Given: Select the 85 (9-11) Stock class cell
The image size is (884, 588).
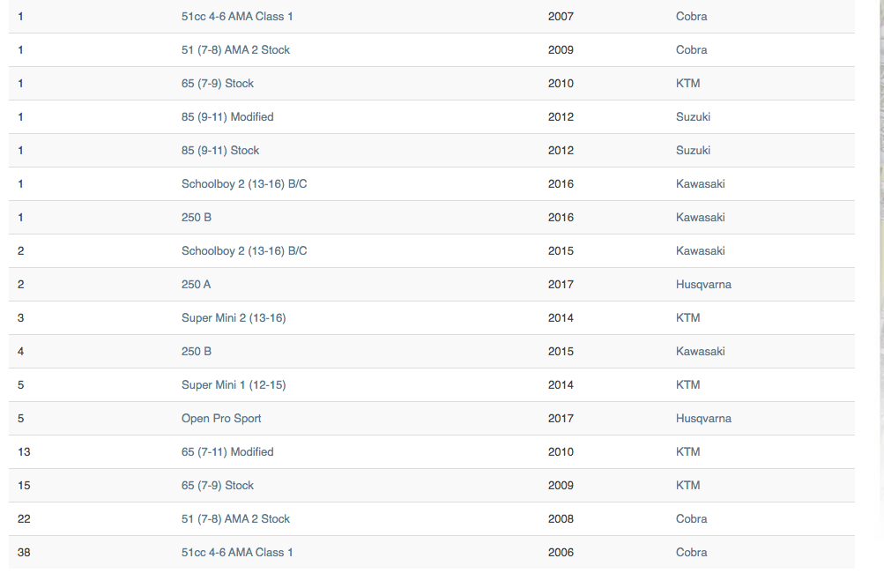Looking at the screenshot, I should pos(219,151).
